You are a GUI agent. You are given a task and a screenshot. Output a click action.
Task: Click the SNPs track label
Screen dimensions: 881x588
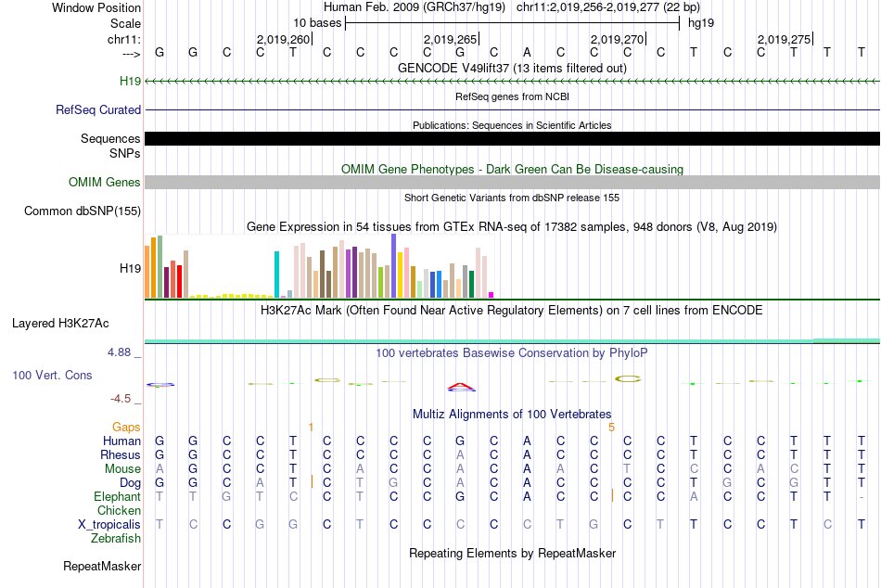click(125, 153)
